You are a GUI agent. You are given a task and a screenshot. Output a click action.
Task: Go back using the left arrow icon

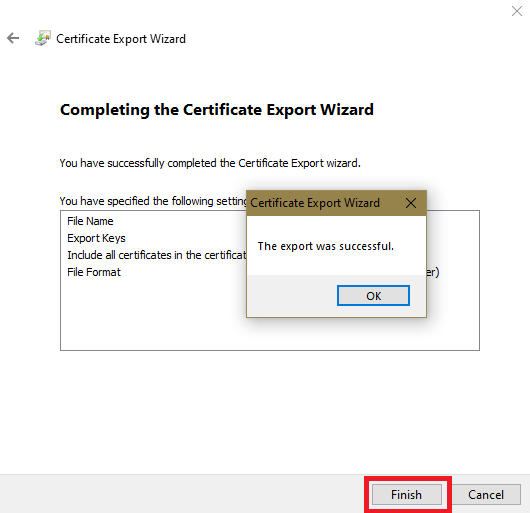point(13,38)
